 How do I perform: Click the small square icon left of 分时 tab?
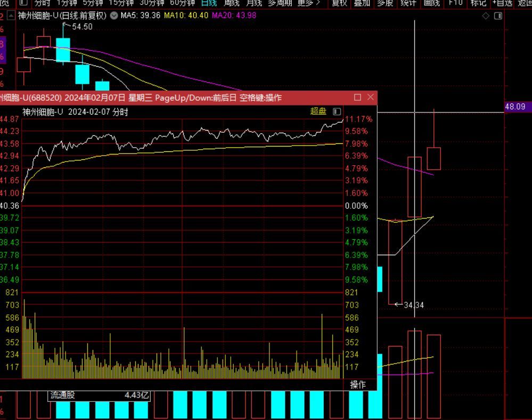[x=22, y=3]
